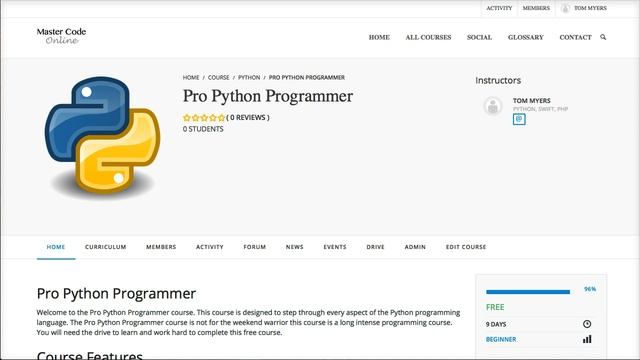Viewport: 640px width, 360px height.
Task: Switch to the Drive tab
Action: 376,247
